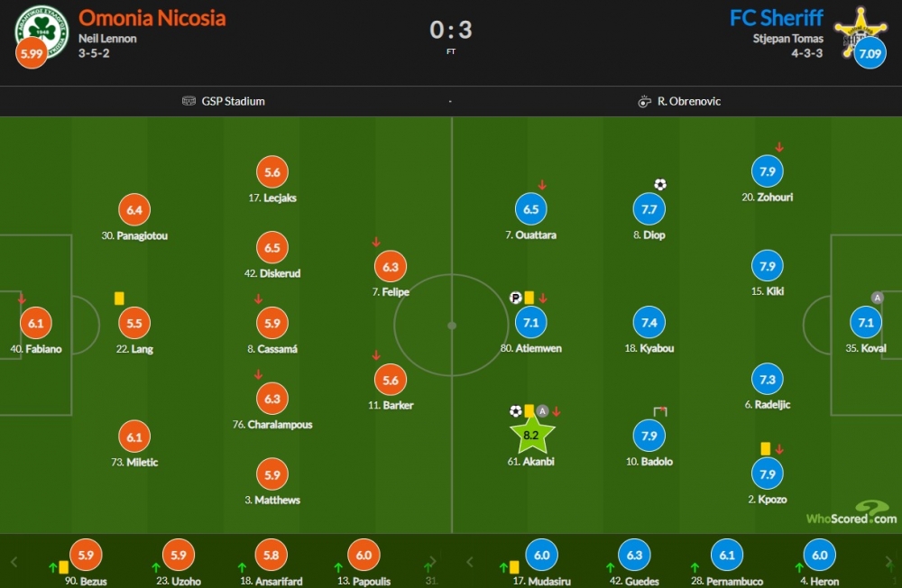This screenshot has height=588, width=902.
Task: Click the whistle icon beside R. Obrenovic
Action: pyautogui.click(x=644, y=102)
